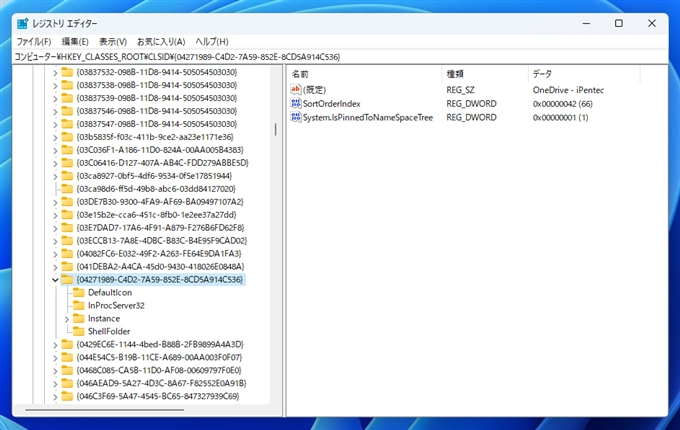Image resolution: width=680 pixels, height=430 pixels.
Task: Expand the {03C06416-D127-407A-AB4C-FDD279ABBE5D} key
Action: click(55, 163)
